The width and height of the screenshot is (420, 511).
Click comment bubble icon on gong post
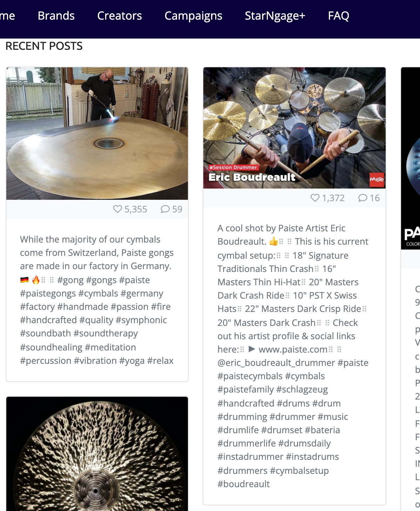(x=165, y=209)
